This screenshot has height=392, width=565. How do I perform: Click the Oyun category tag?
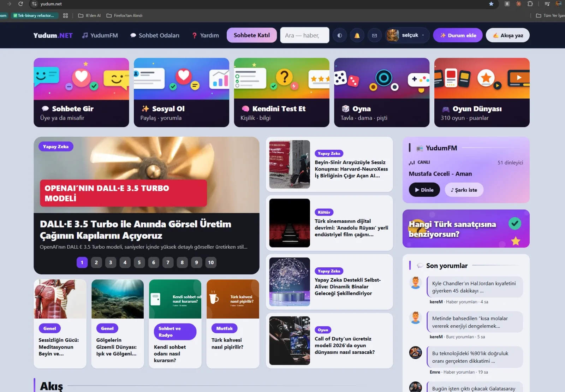(323, 330)
